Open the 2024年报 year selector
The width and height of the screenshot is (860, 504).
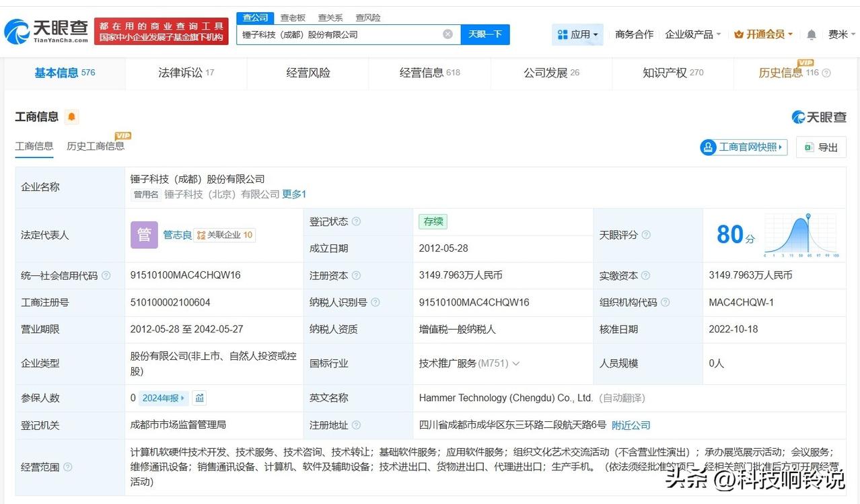164,398
